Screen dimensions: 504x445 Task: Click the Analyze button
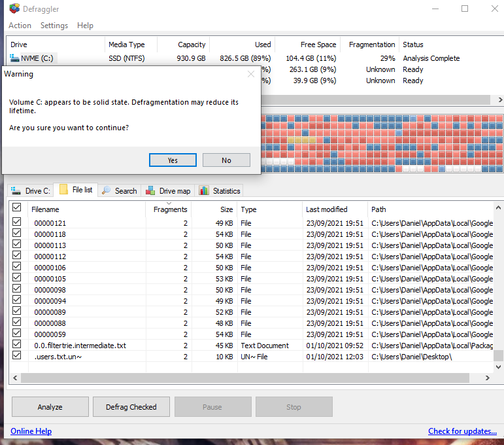click(x=50, y=407)
